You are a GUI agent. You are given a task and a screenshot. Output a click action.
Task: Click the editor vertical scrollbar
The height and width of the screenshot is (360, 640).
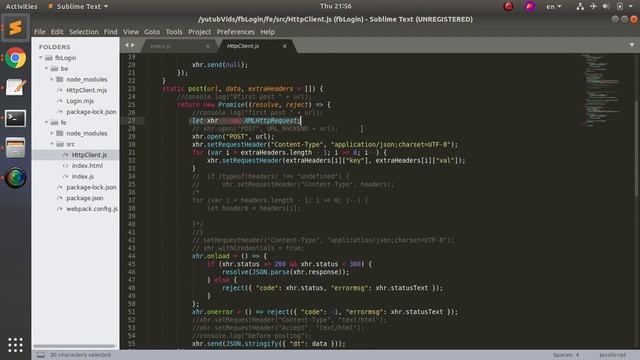click(637, 148)
